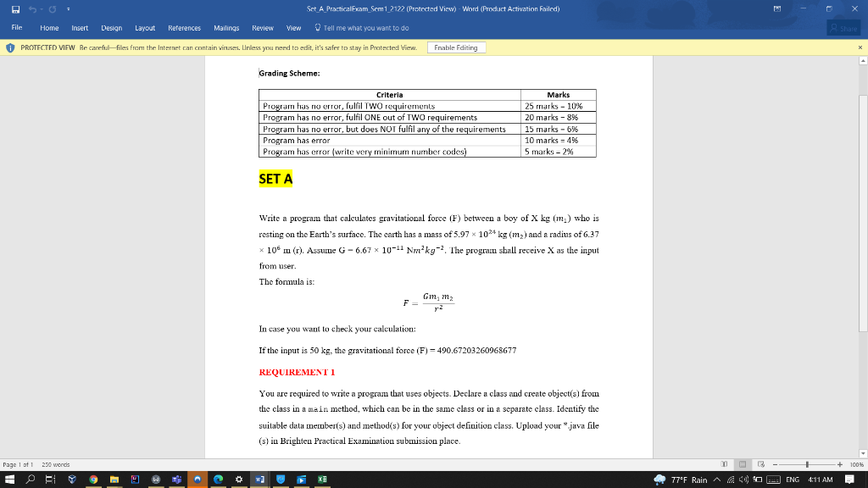Screen dimensions: 868x488
Task: Click the ENG language indicator
Action: [793, 480]
